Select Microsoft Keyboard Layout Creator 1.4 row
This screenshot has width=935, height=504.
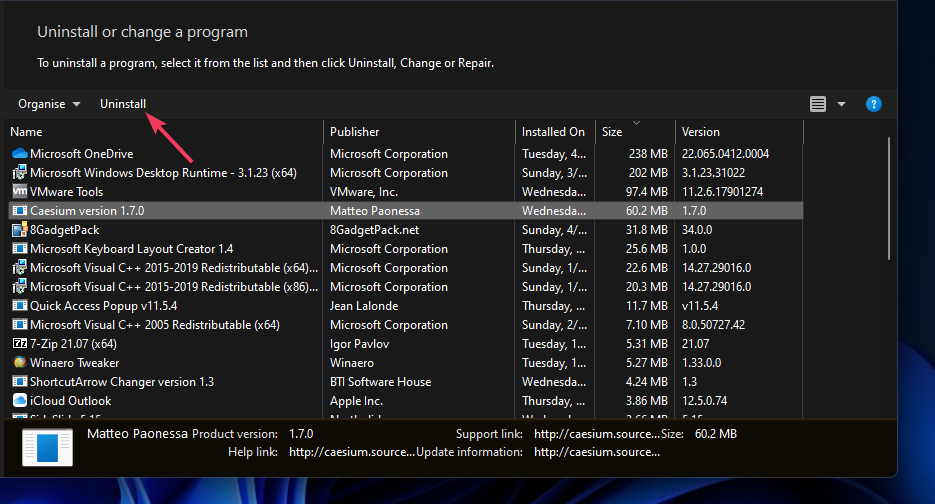pos(131,249)
